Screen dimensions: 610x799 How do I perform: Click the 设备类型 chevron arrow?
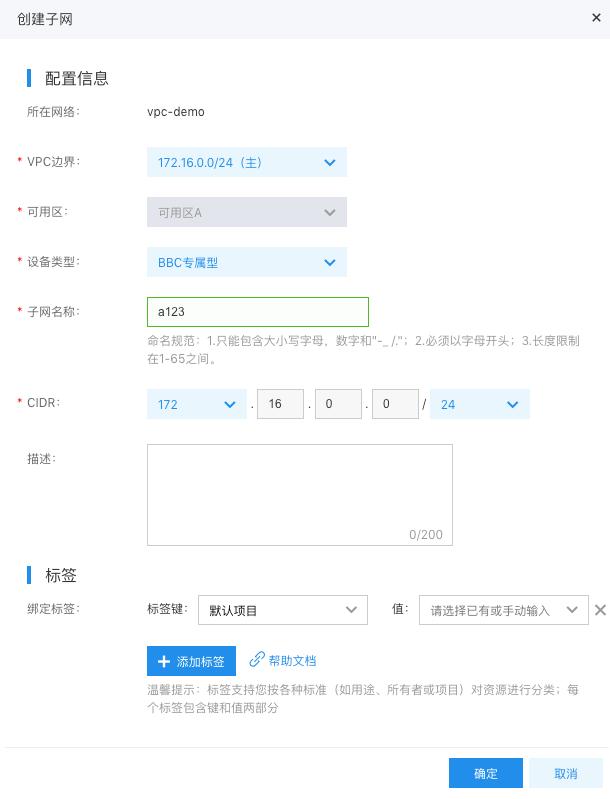(330, 262)
